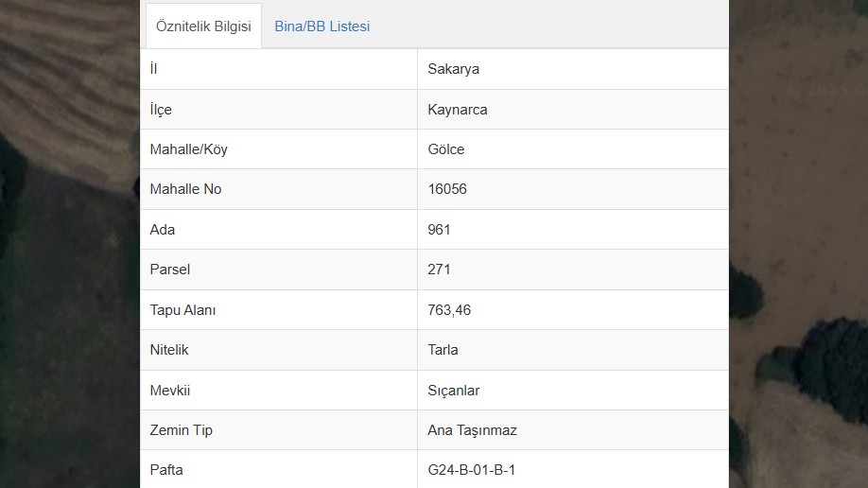The image size is (868, 488).
Task: Click the Zemin Tip value Ana Taşınmaz
Action: [x=472, y=430]
